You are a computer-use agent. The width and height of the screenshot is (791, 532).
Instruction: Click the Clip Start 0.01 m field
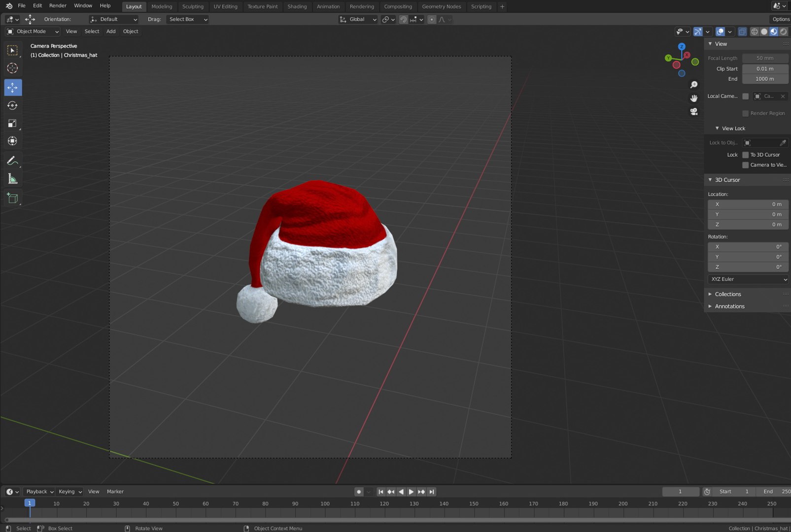click(765, 69)
